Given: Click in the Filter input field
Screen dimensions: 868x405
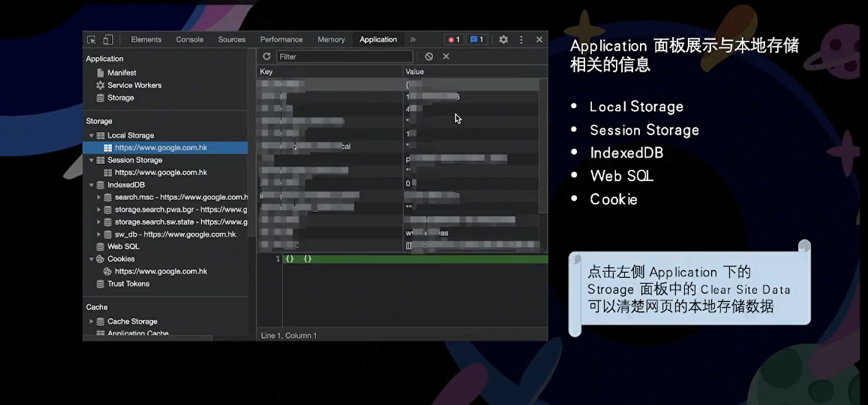Looking at the screenshot, I should (x=345, y=56).
